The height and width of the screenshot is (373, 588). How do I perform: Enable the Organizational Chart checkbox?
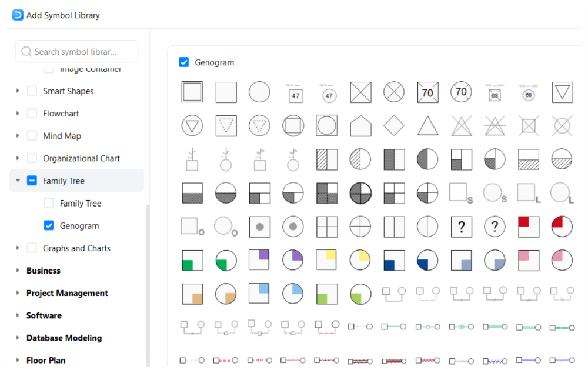point(32,158)
